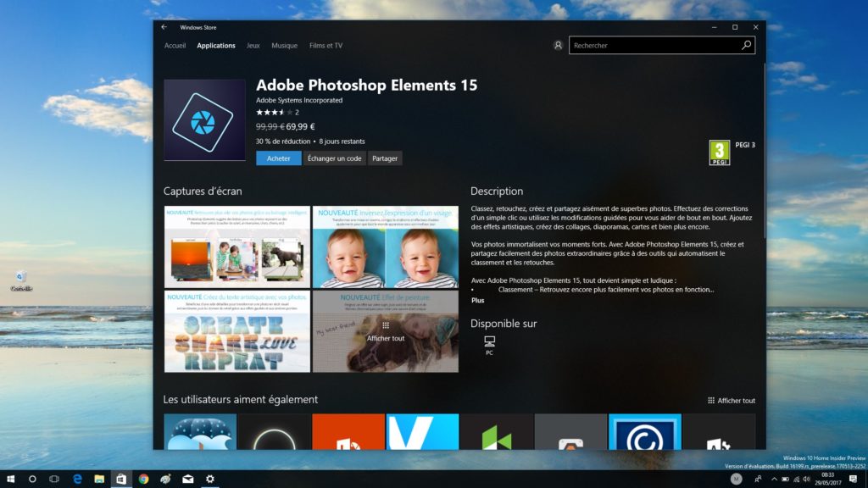Open the Musique tab
The image size is (868, 488).
[x=285, y=46]
